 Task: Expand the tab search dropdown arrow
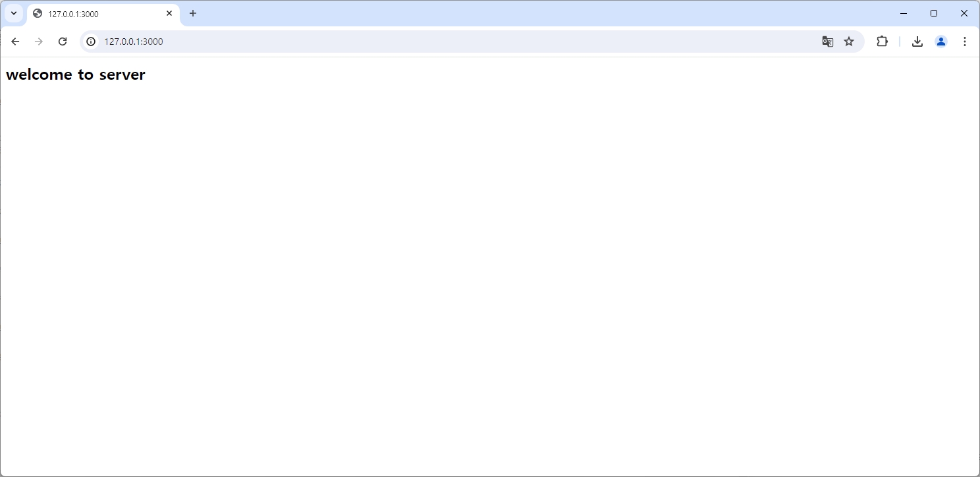[x=14, y=13]
